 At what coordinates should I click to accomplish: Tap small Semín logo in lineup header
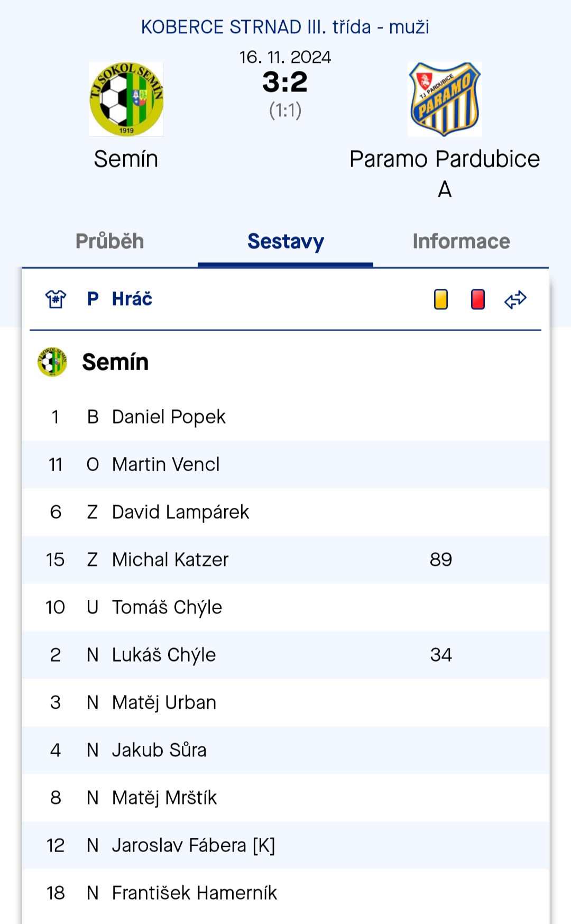(52, 362)
